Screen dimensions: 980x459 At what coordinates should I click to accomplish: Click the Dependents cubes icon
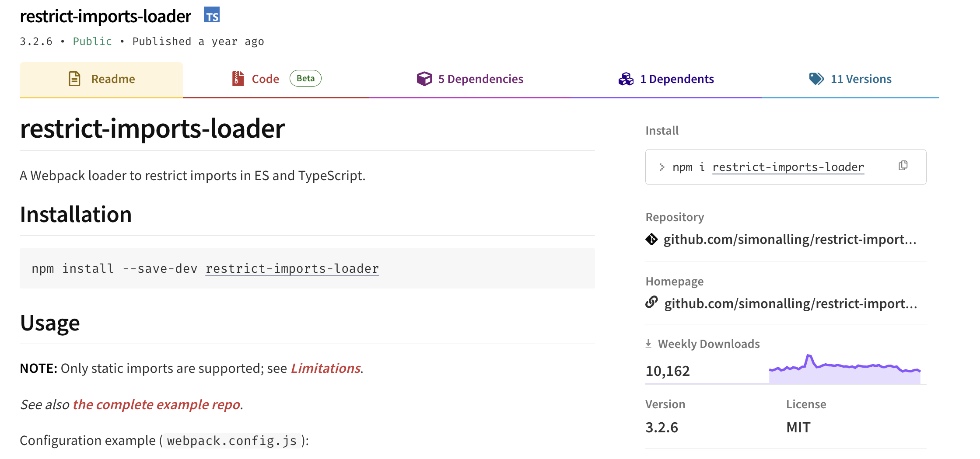(x=626, y=79)
